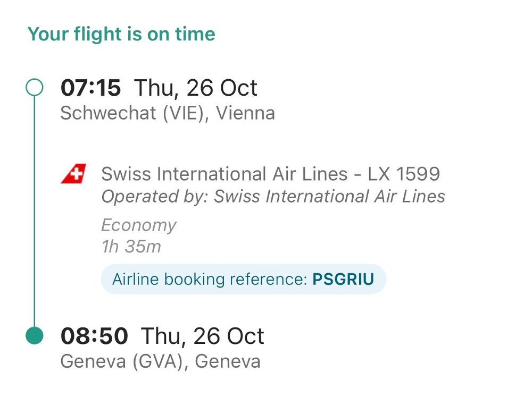Tap the departure date Thu, 26 Oct beside 07:15
The height and width of the screenshot is (405, 532).
(x=196, y=88)
